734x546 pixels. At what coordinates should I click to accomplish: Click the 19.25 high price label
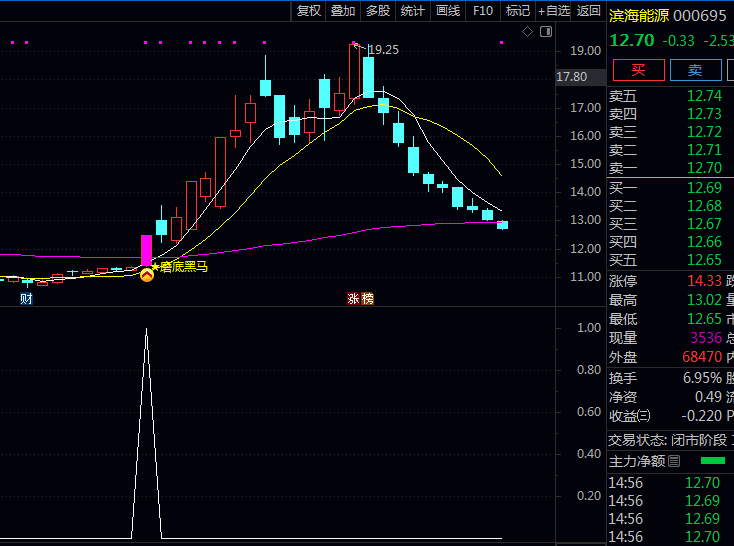coord(384,49)
